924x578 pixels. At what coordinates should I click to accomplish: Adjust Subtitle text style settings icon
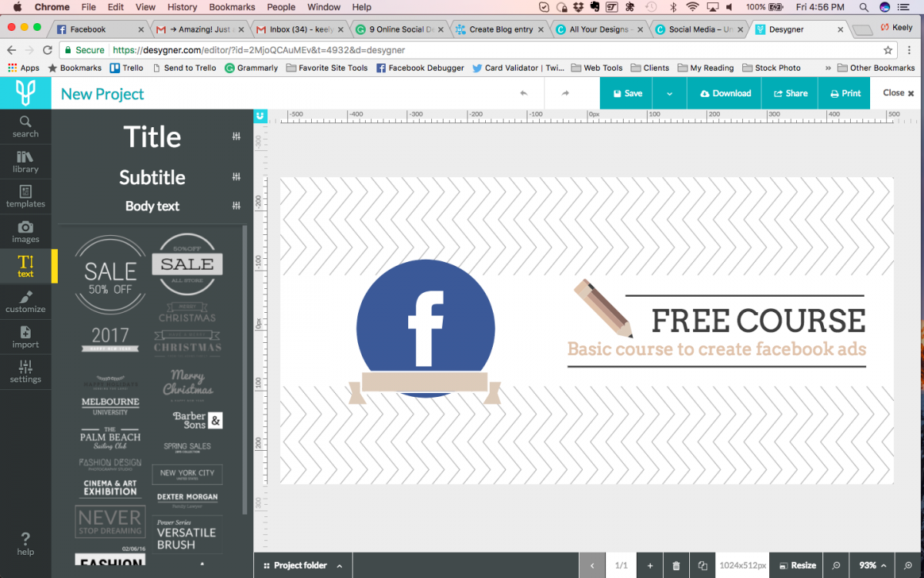tap(236, 177)
